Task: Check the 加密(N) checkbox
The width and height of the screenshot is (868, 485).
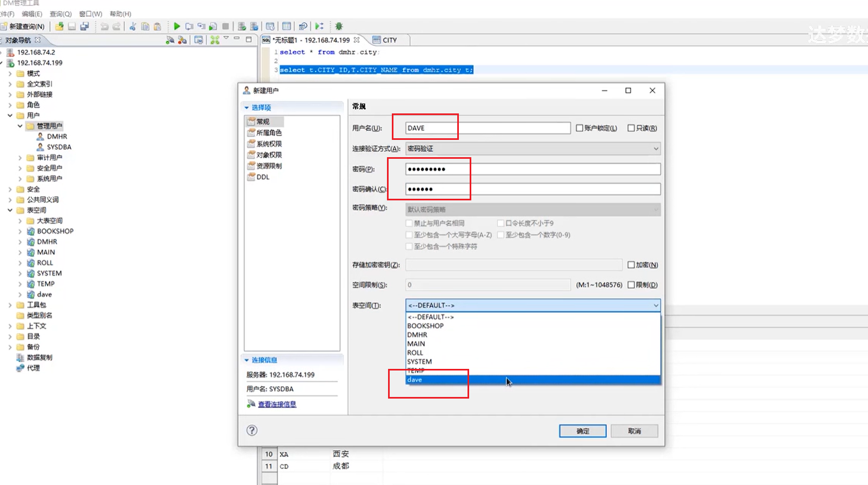Action: (x=631, y=265)
